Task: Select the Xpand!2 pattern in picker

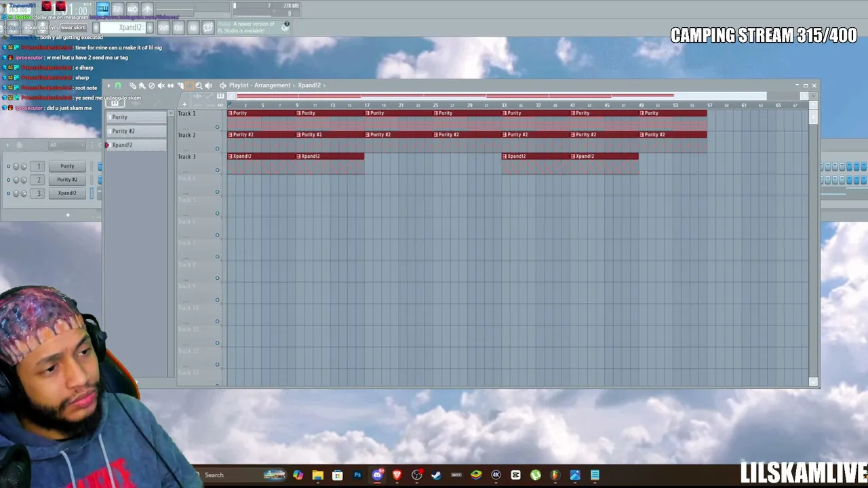Action: (x=136, y=145)
